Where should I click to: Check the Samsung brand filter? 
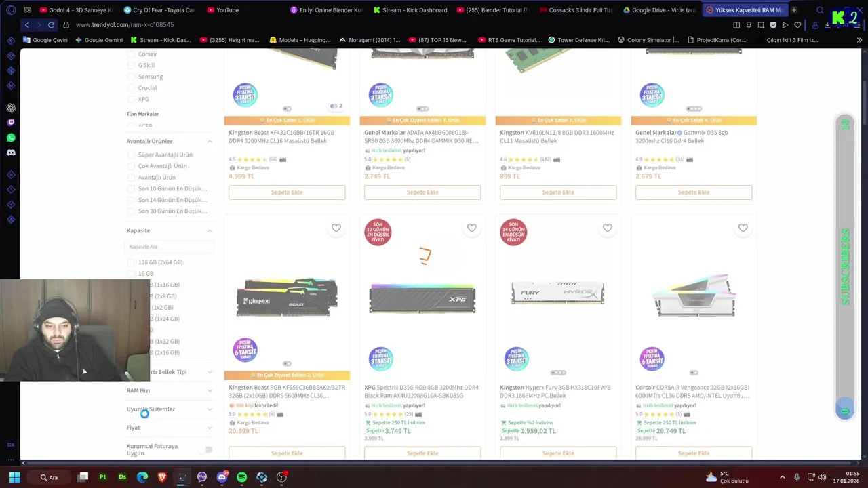131,77
